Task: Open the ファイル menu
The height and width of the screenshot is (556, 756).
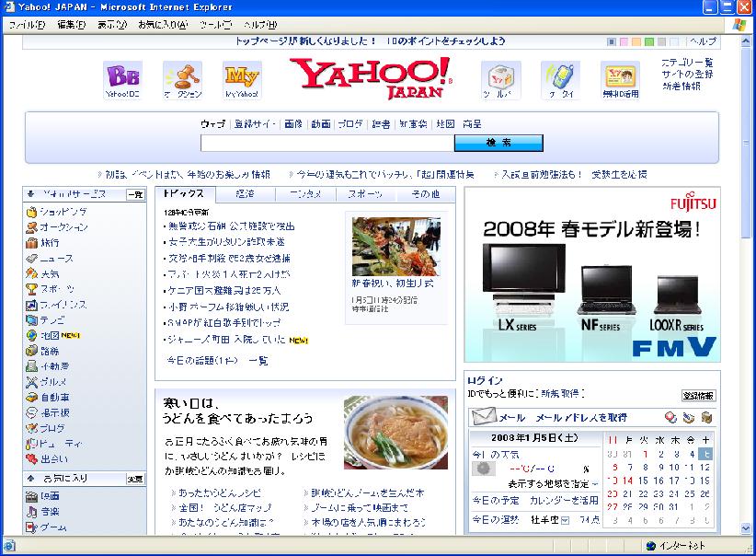Action: (x=27, y=25)
